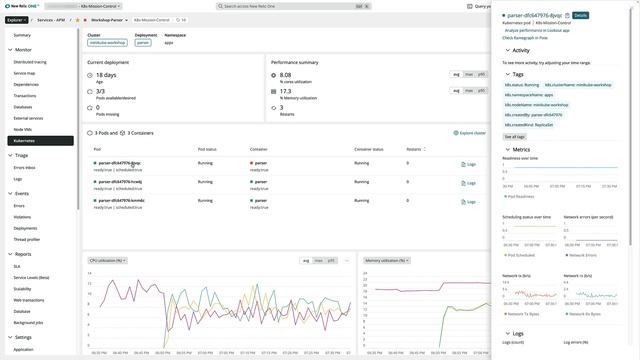The width and height of the screenshot is (640, 360).
Task: Open Thread profiler in the sidebar
Action: 27,240
